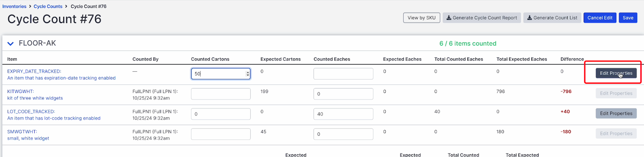
Task: Click 'small, white widget' description
Action: pyautogui.click(x=28, y=138)
